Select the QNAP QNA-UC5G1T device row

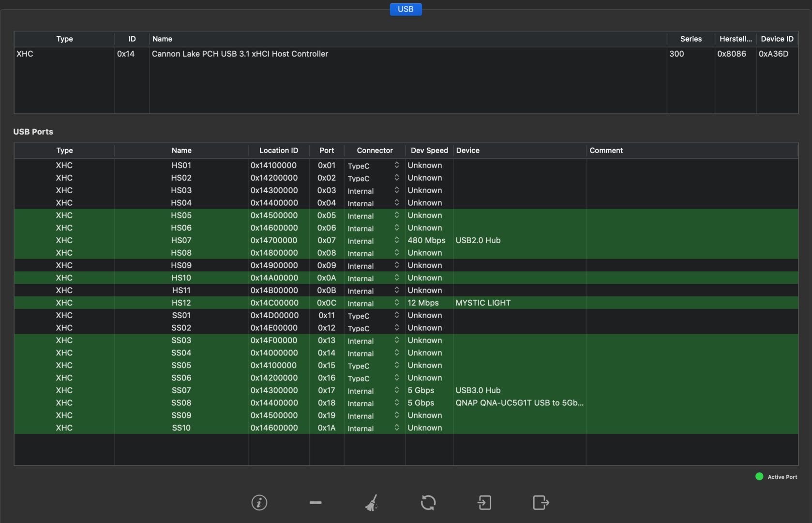(x=519, y=403)
